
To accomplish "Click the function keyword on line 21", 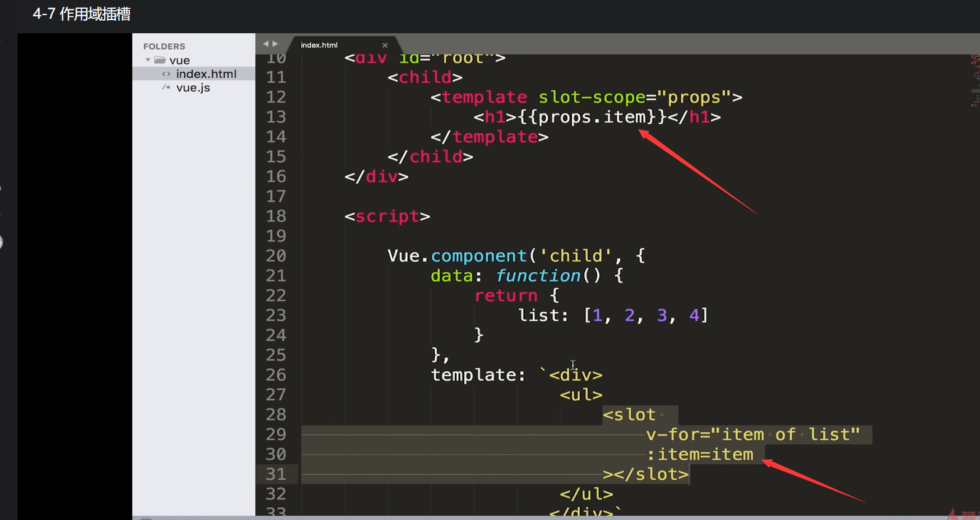I will click(x=538, y=276).
